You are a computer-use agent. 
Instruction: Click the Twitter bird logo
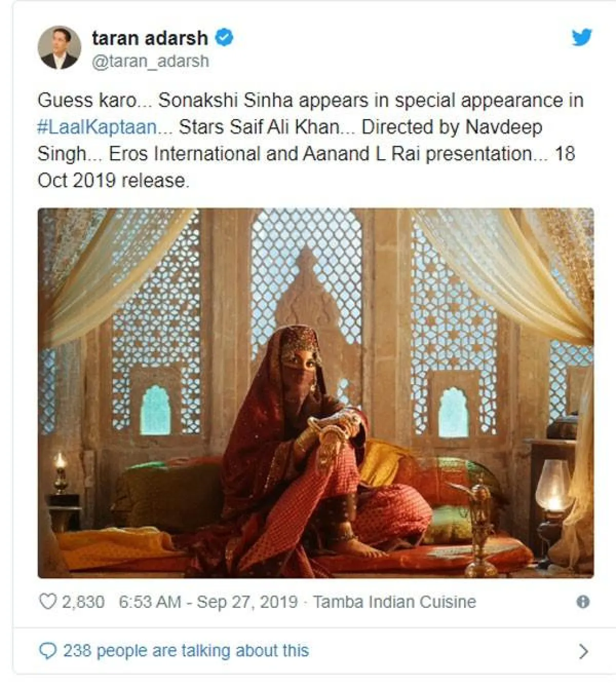(582, 37)
